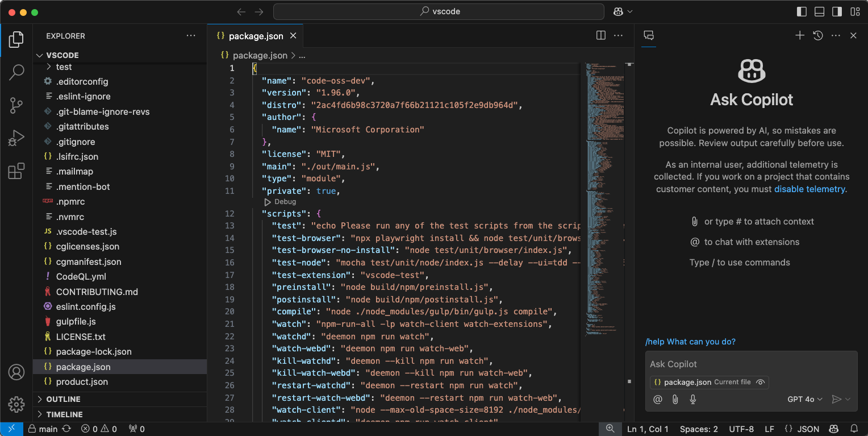Start voice input with the microphone
Image resolution: width=868 pixels, height=436 pixels.
pyautogui.click(x=692, y=399)
